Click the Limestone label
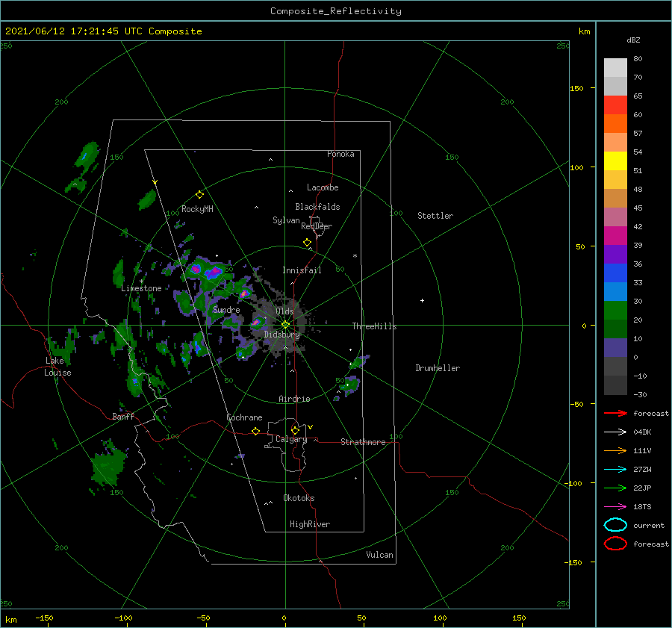Screen dimensions: 672x628 (141, 288)
